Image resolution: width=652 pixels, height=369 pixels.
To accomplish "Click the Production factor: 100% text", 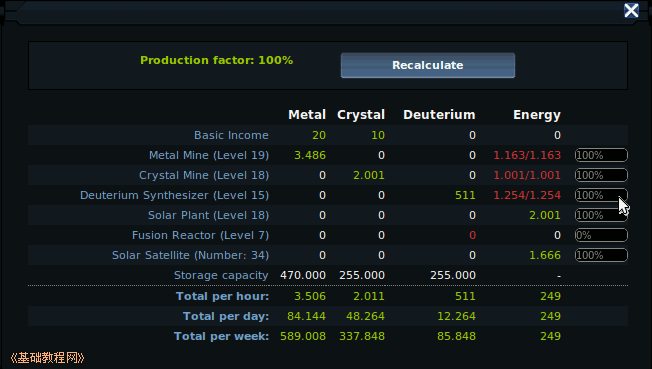I will (x=217, y=60).
